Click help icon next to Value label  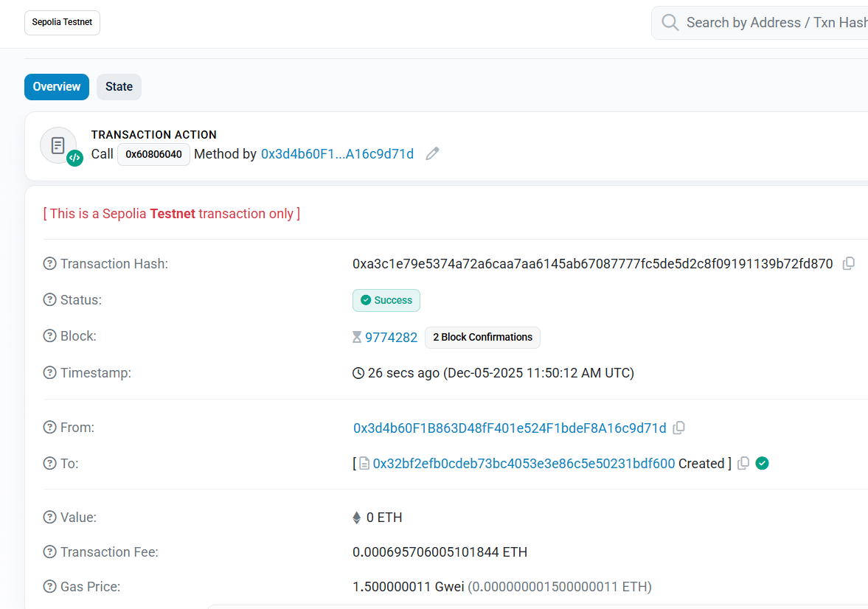[x=50, y=517]
